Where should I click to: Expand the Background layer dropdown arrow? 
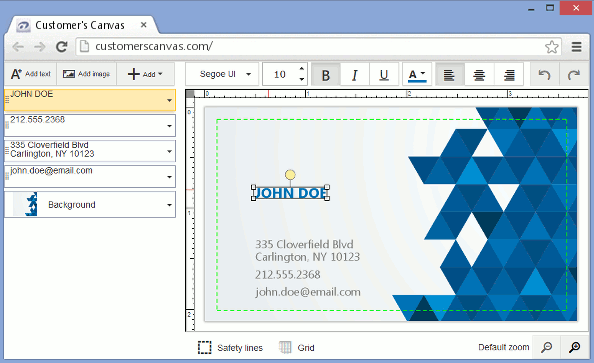[169, 205]
